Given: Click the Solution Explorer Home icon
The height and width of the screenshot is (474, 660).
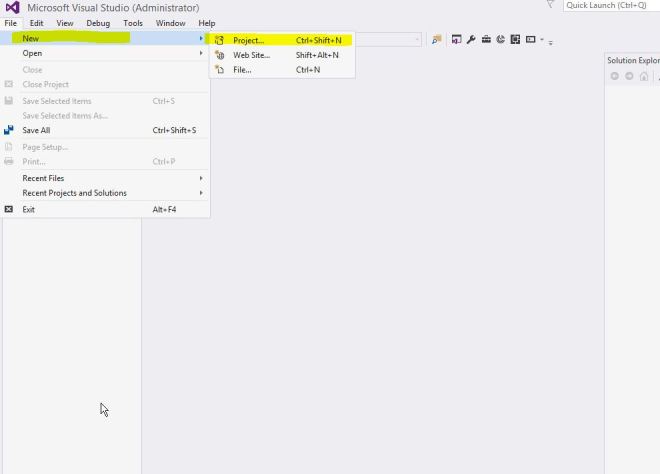Looking at the screenshot, I should pos(644,76).
